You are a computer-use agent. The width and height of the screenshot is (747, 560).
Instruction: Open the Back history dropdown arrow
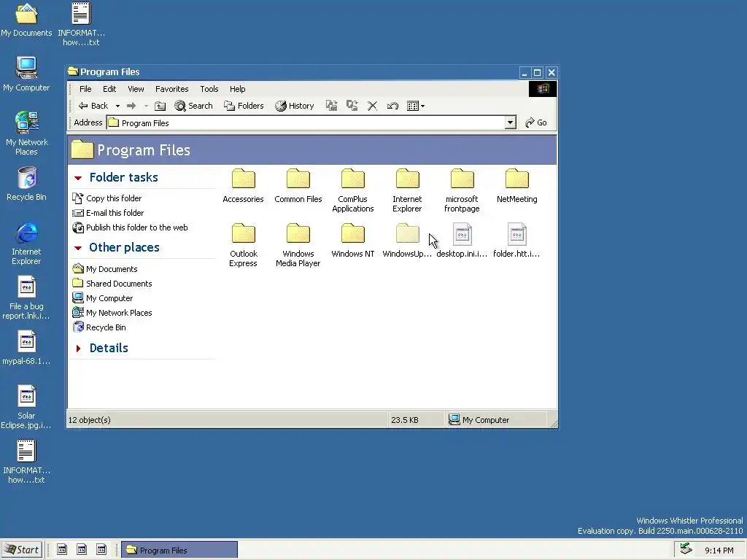pyautogui.click(x=117, y=106)
